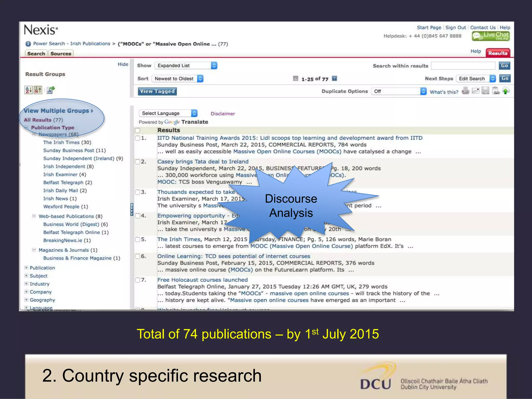Select the red Results tab
This screenshot has height=399, width=532.
pos(498,53)
